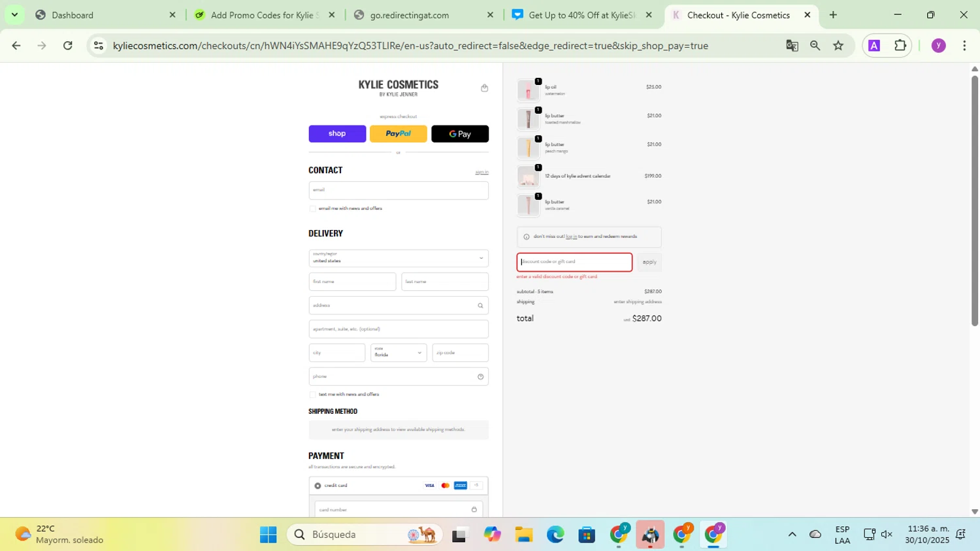
Task: Click the phone number field
Action: click(x=399, y=376)
